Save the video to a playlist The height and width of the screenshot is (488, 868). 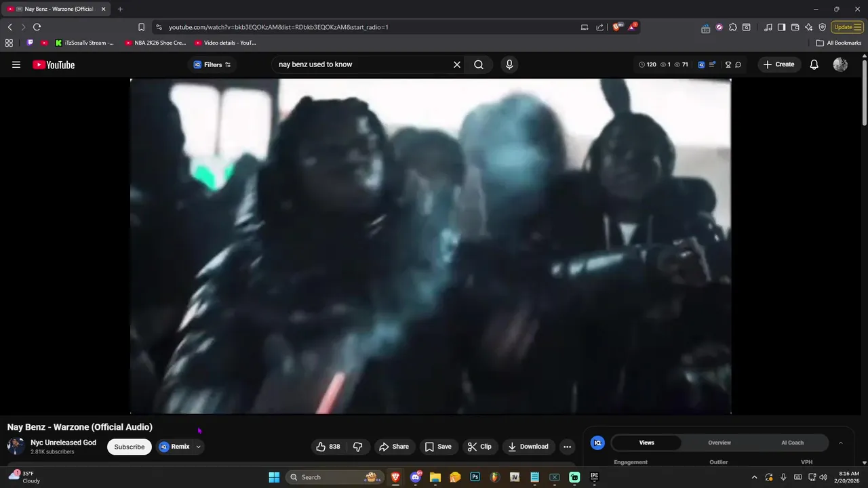coord(437,447)
